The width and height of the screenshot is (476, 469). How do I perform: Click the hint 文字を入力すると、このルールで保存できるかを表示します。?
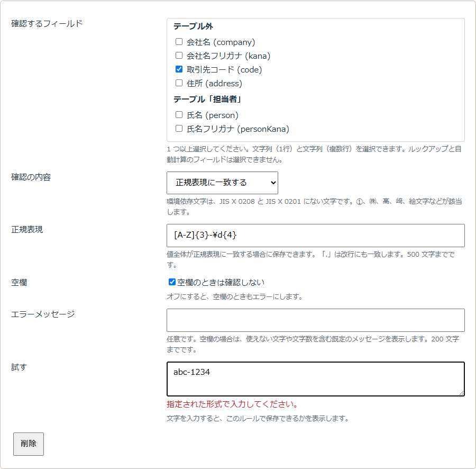point(258,419)
